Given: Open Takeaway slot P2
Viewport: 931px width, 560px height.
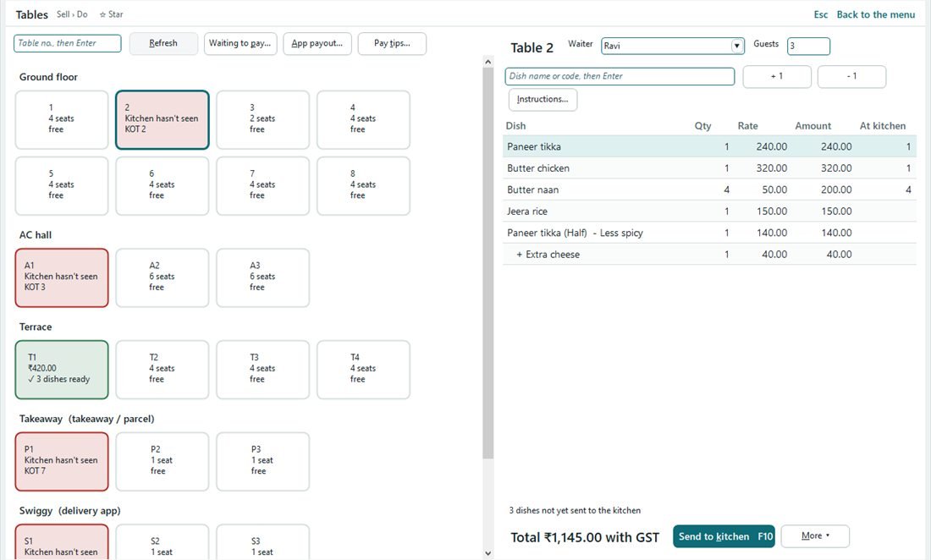Looking at the screenshot, I should [163, 462].
